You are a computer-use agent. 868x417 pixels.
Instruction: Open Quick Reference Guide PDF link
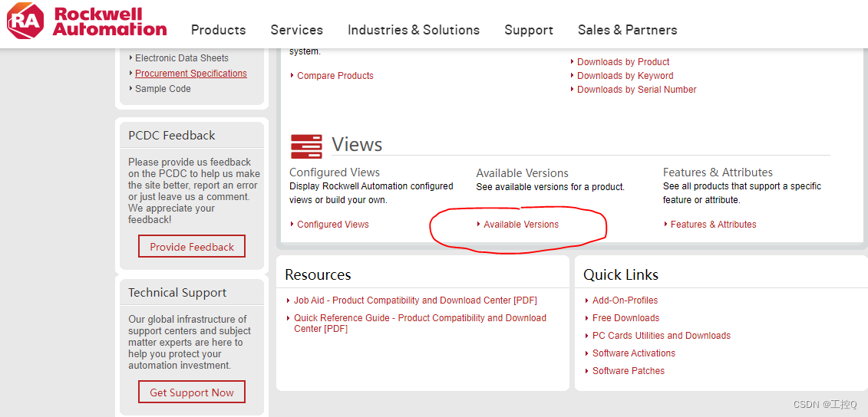tap(420, 323)
